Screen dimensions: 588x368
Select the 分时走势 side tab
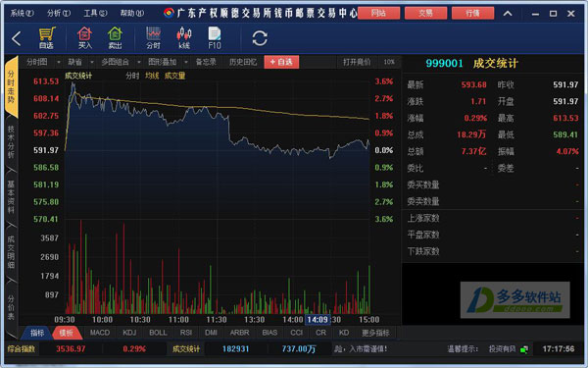pos(11,87)
